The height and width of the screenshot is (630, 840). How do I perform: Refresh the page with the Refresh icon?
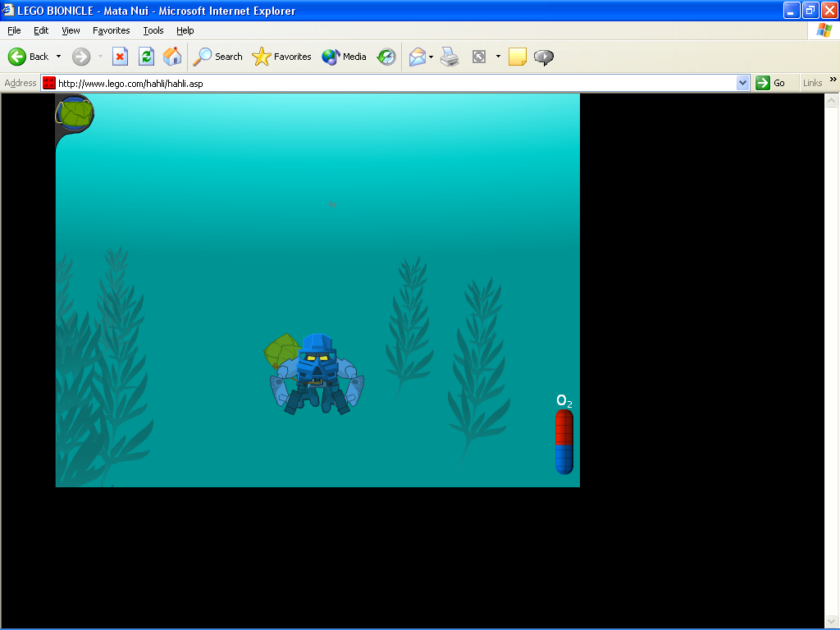pyautogui.click(x=146, y=57)
